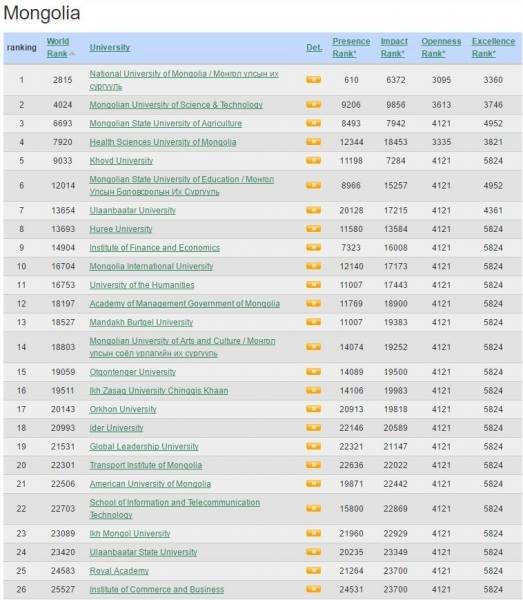Image resolution: width=523 pixels, height=600 pixels.
Task: Open details icon for Transport Institute of Mongolia
Action: [313, 465]
